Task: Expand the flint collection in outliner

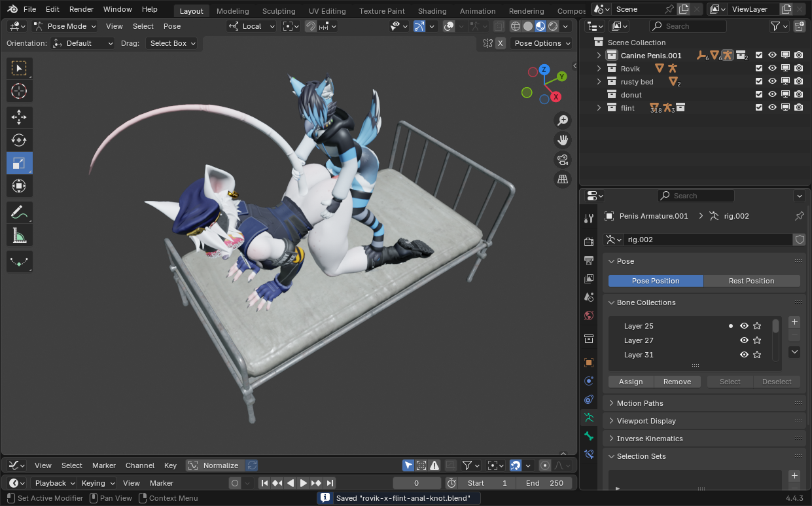Action: click(x=599, y=108)
